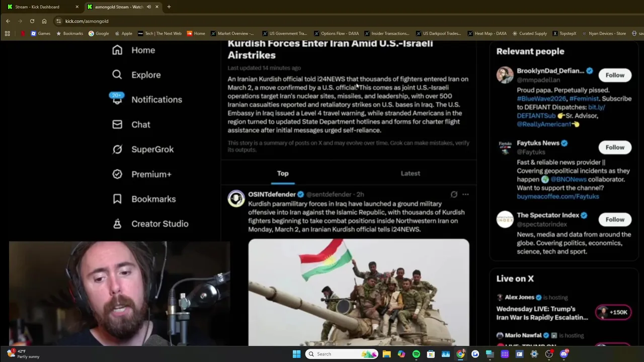
Task: Open the Heat Map - DAXA bookmark
Action: tap(487, 34)
